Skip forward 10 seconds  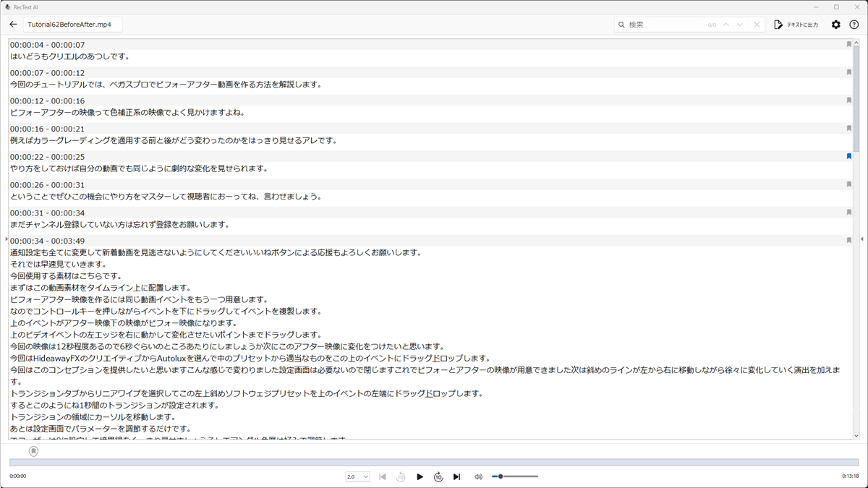point(438,477)
